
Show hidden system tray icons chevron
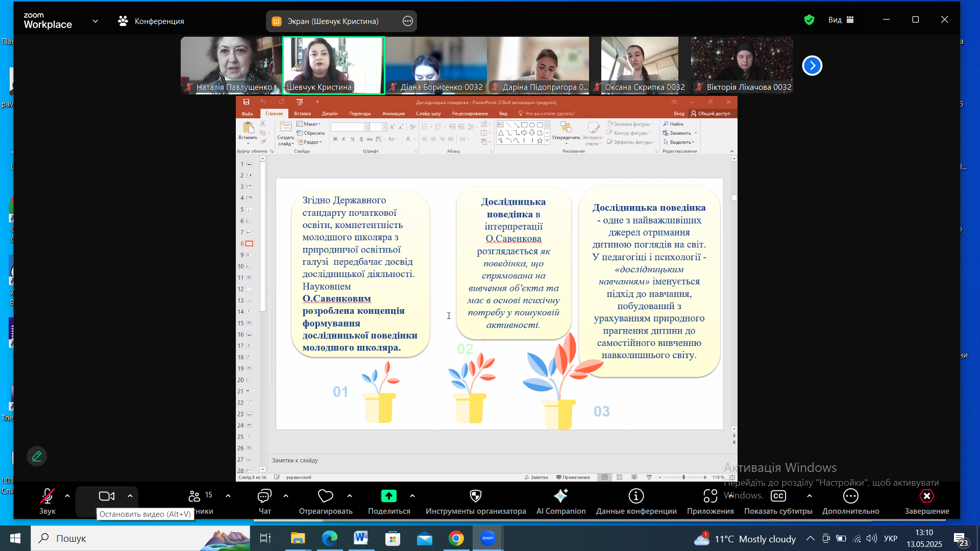tap(811, 538)
